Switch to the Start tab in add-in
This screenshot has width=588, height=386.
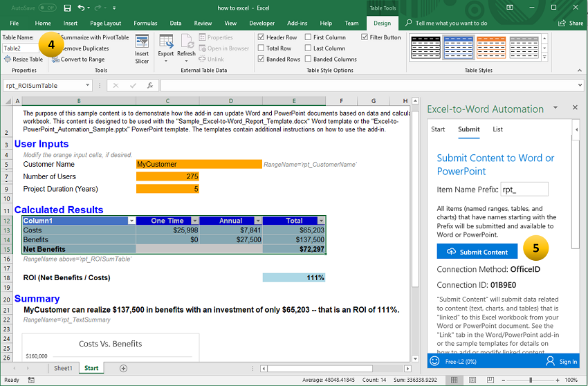pos(438,129)
